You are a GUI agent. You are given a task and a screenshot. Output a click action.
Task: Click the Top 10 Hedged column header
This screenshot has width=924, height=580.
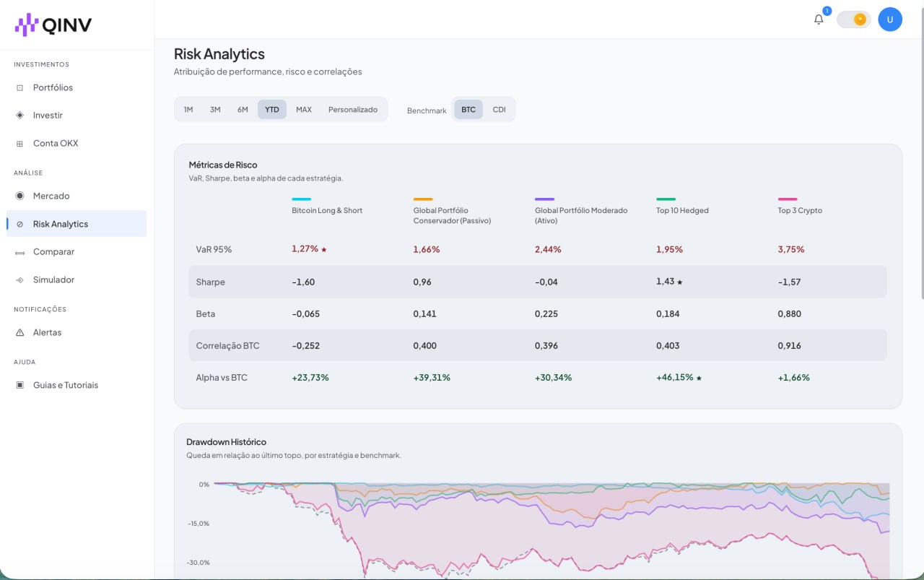click(x=682, y=210)
